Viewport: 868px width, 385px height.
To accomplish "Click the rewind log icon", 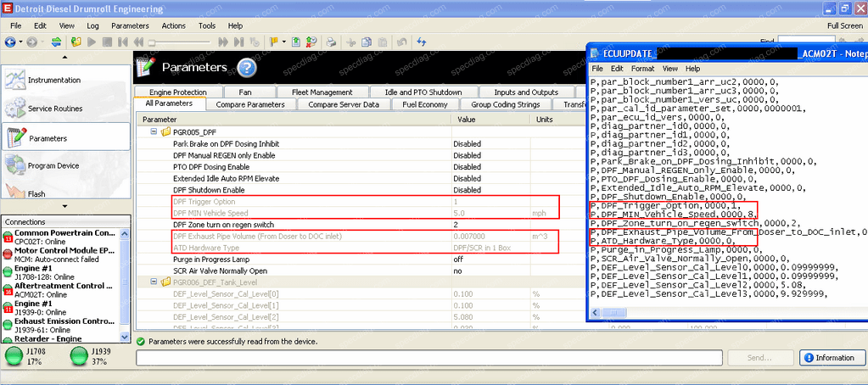I will [138, 42].
